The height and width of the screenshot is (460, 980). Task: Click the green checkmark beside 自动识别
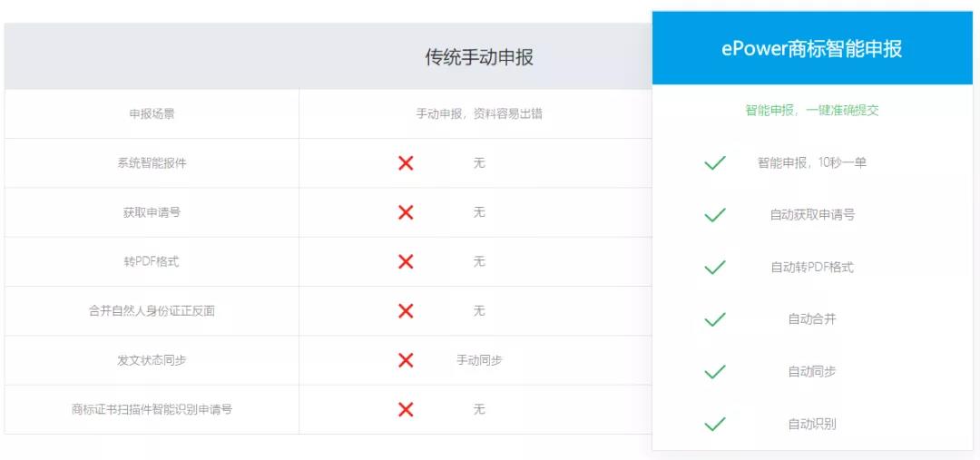click(x=714, y=424)
